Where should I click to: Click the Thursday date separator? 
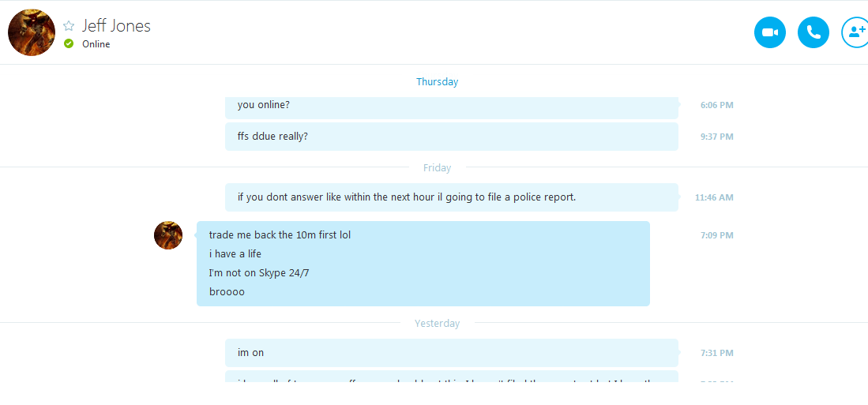coord(438,82)
